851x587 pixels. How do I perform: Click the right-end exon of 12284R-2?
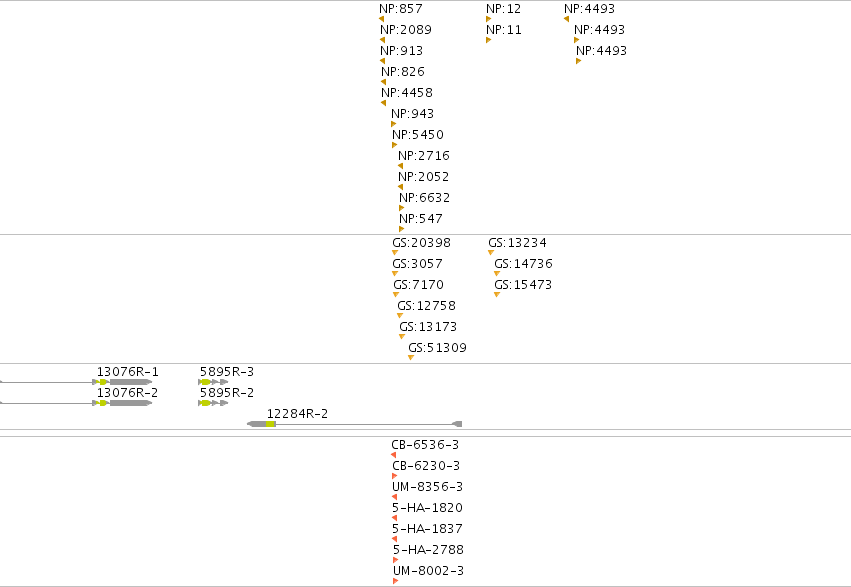tap(457, 424)
